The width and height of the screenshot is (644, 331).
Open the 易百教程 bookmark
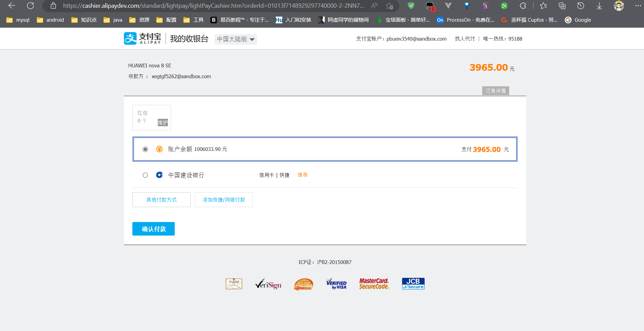[x=239, y=20]
